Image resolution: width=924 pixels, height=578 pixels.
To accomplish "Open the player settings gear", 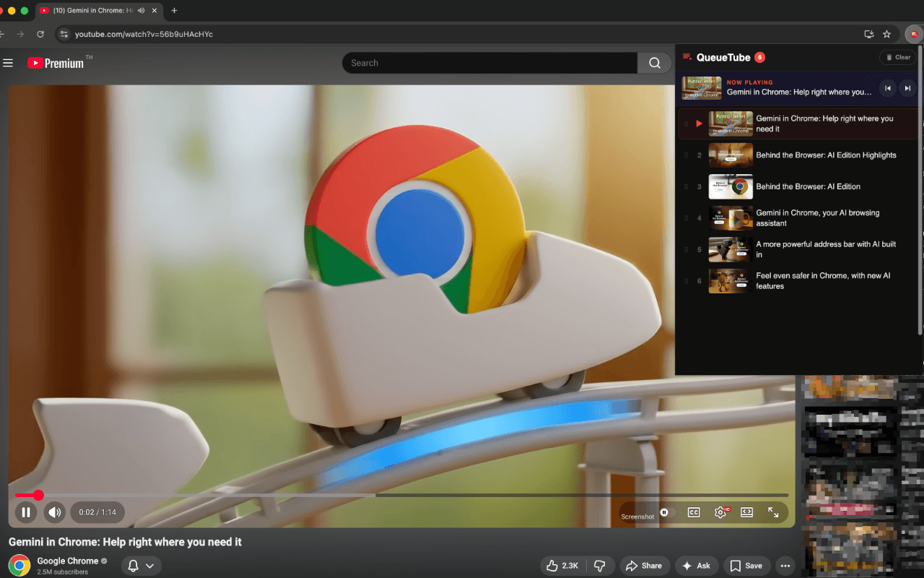I will [720, 512].
